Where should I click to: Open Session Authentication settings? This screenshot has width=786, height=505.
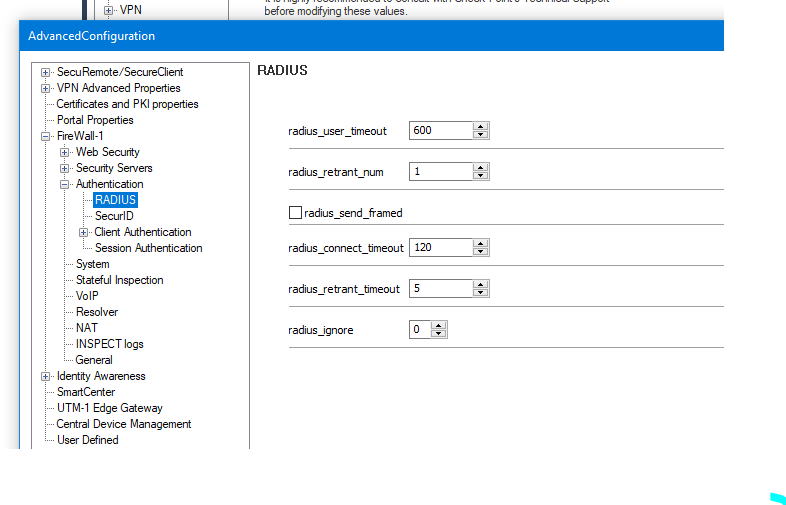(x=148, y=248)
